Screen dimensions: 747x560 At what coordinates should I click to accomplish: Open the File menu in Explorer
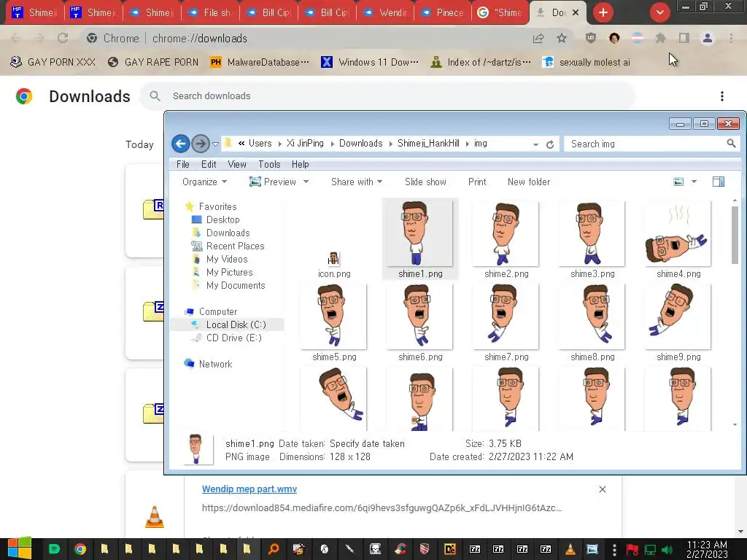point(182,164)
